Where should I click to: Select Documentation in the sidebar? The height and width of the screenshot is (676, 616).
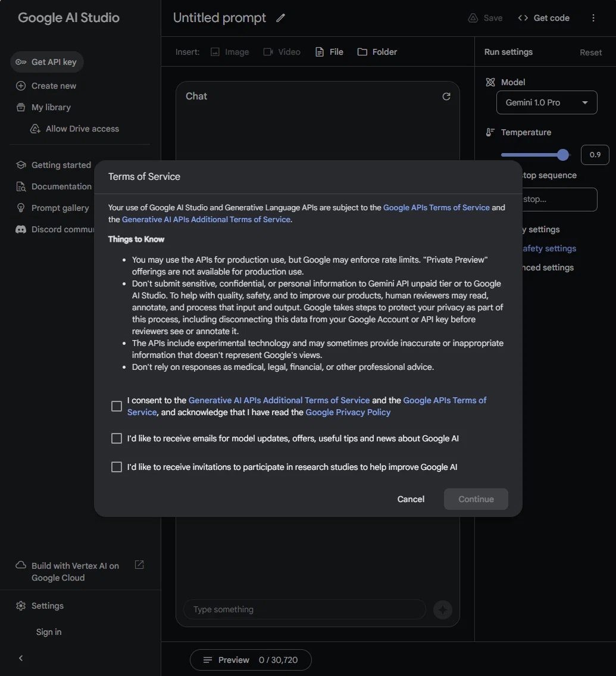pos(62,186)
